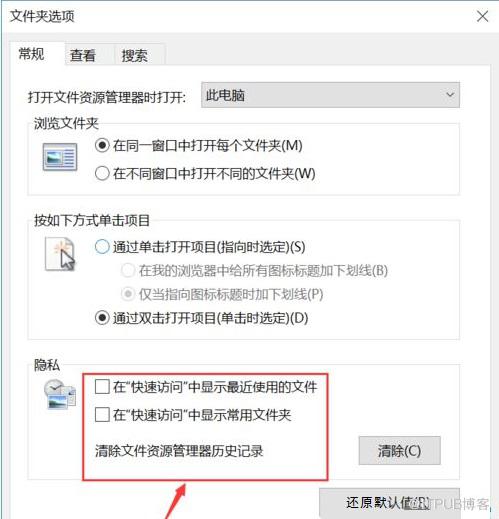Open the 打开文件资源管理器时打开 combo box
This screenshot has height=519, width=499.
pyautogui.click(x=330, y=95)
